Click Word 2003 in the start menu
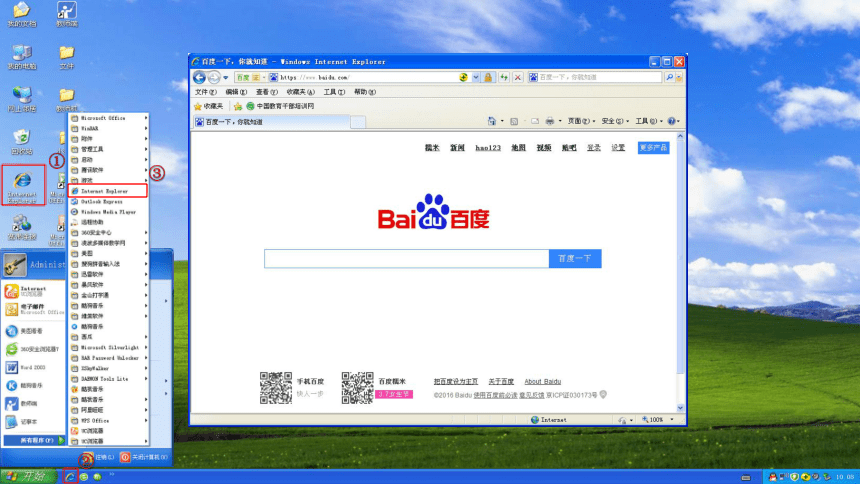Image resolution: width=860 pixels, height=484 pixels. click(x=33, y=367)
